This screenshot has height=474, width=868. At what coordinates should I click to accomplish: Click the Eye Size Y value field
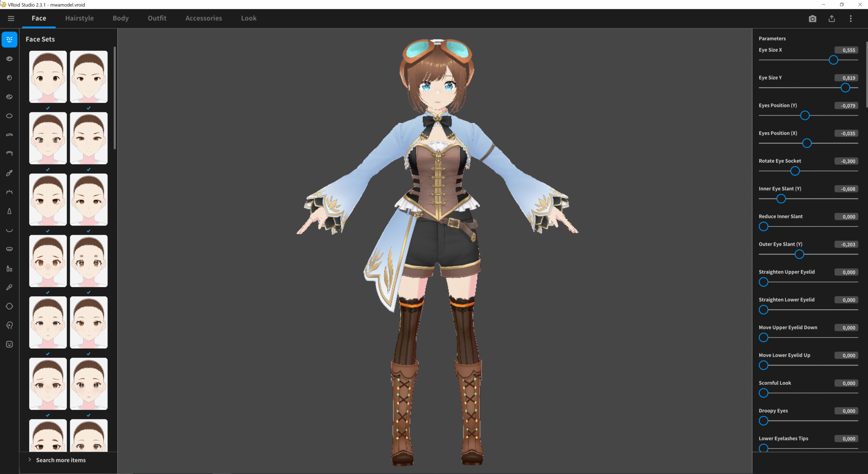846,78
